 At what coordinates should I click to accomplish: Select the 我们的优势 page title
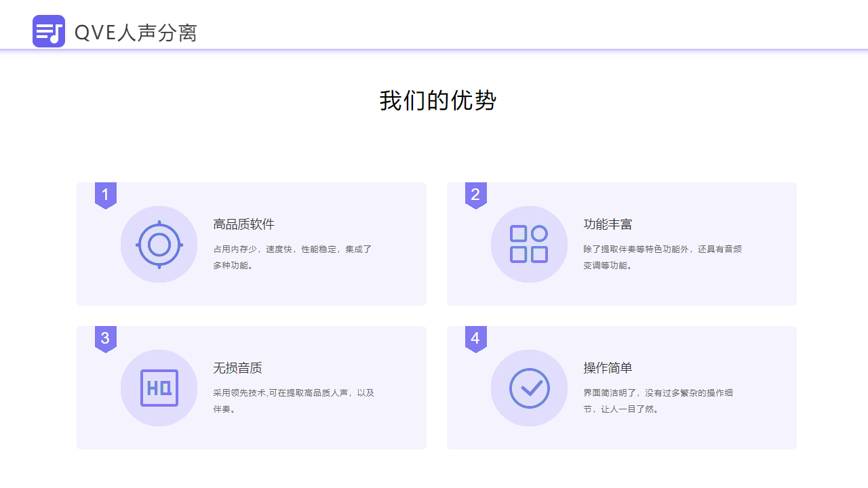(438, 100)
